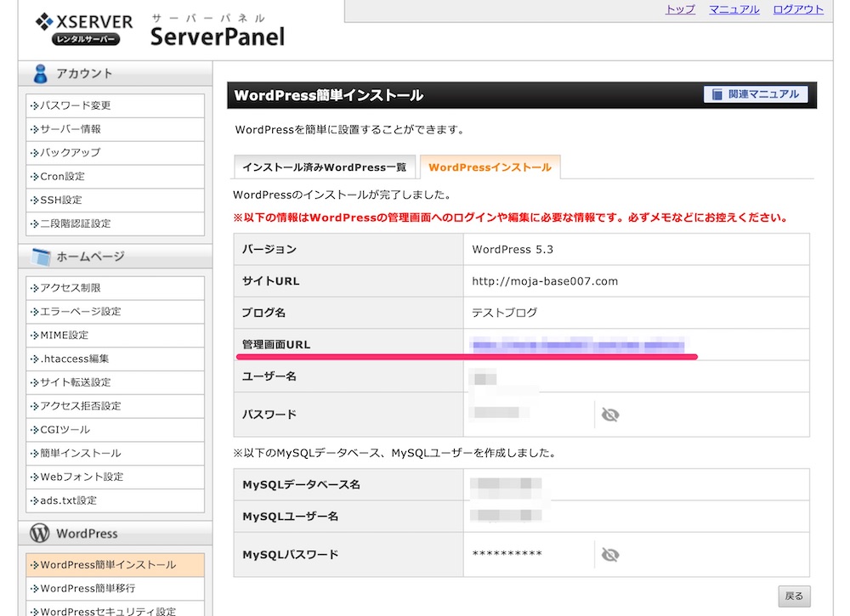The width and height of the screenshot is (850, 616).
Task: Open the マニュアル link in header
Action: [734, 9]
